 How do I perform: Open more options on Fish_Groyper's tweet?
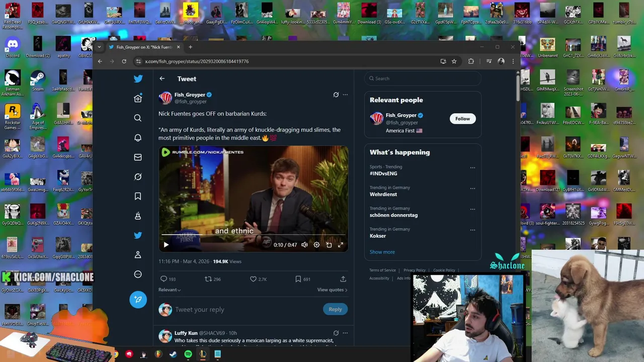tap(345, 95)
